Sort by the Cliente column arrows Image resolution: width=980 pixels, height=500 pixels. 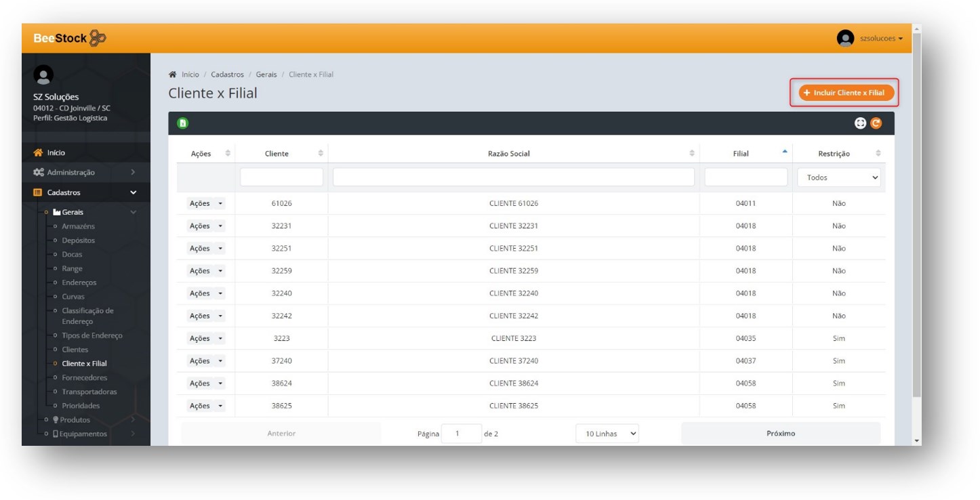[x=321, y=154]
